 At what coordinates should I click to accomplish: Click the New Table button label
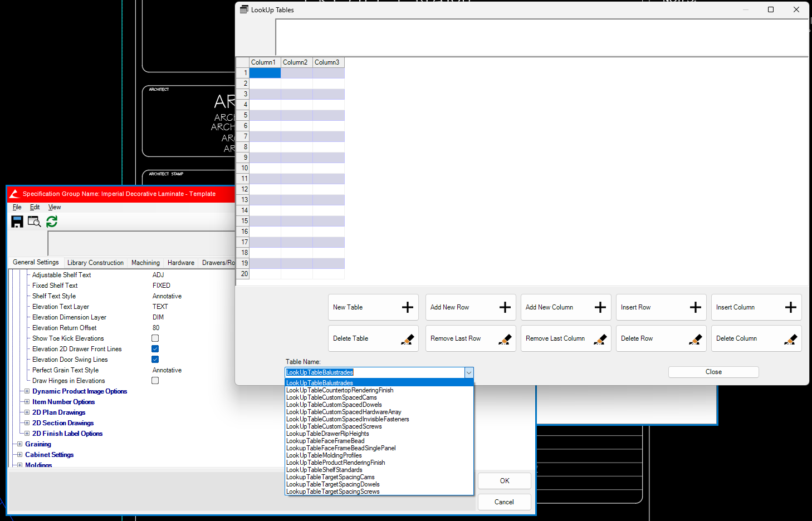pyautogui.click(x=348, y=307)
